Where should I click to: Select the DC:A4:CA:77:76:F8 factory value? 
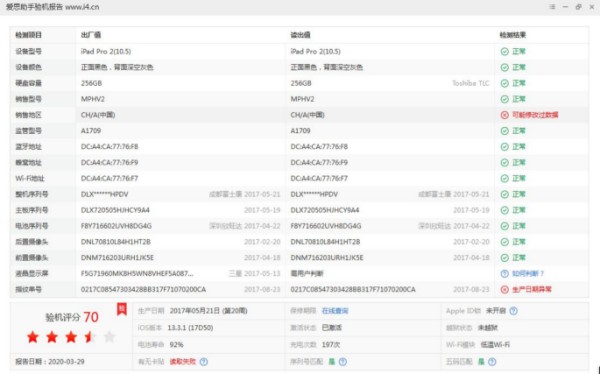[109, 147]
